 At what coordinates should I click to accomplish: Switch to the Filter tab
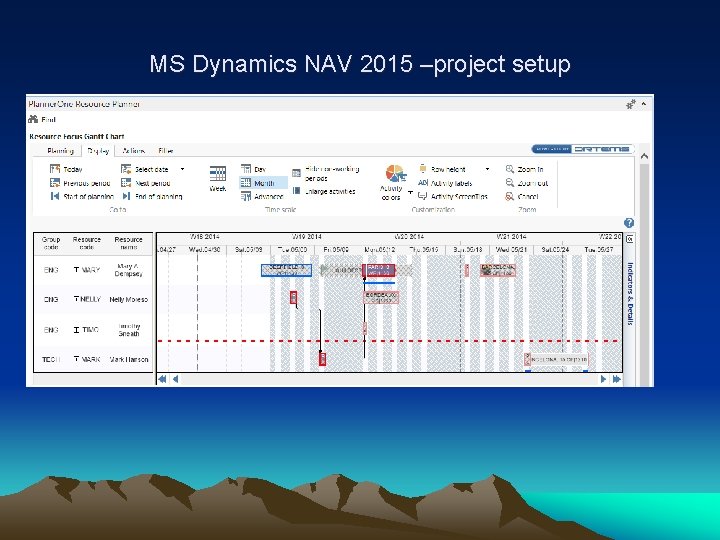point(165,151)
